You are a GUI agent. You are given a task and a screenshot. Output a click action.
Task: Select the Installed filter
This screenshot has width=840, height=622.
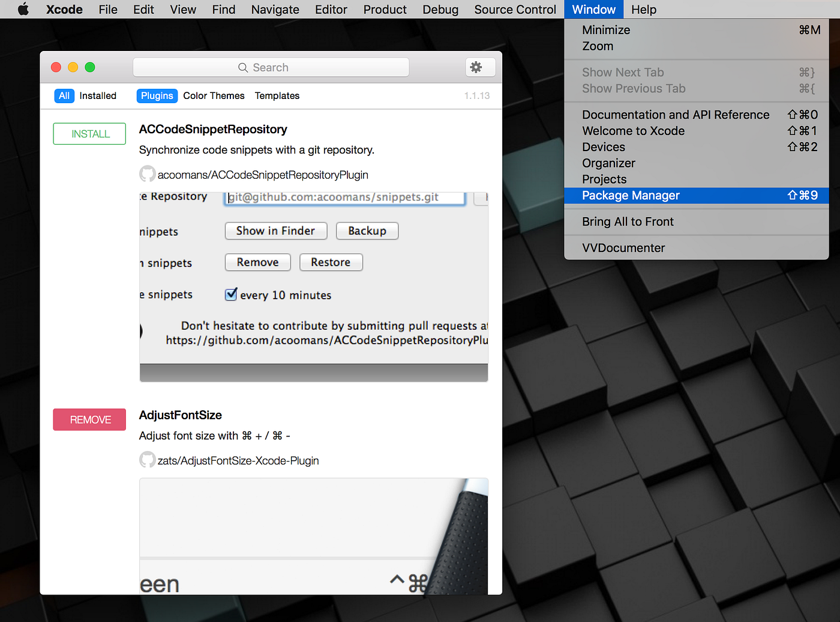tap(98, 95)
